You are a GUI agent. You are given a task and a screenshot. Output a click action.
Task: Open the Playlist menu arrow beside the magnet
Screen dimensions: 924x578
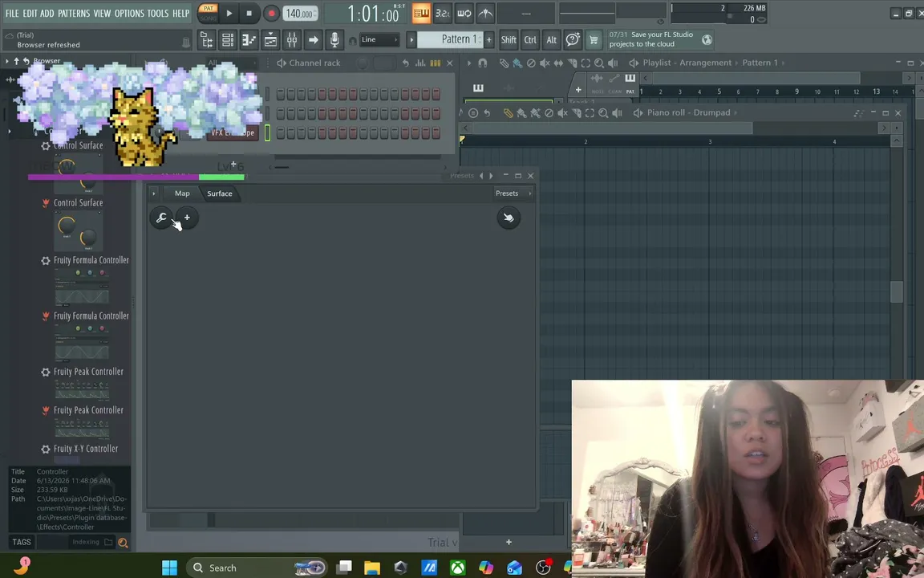pyautogui.click(x=469, y=63)
